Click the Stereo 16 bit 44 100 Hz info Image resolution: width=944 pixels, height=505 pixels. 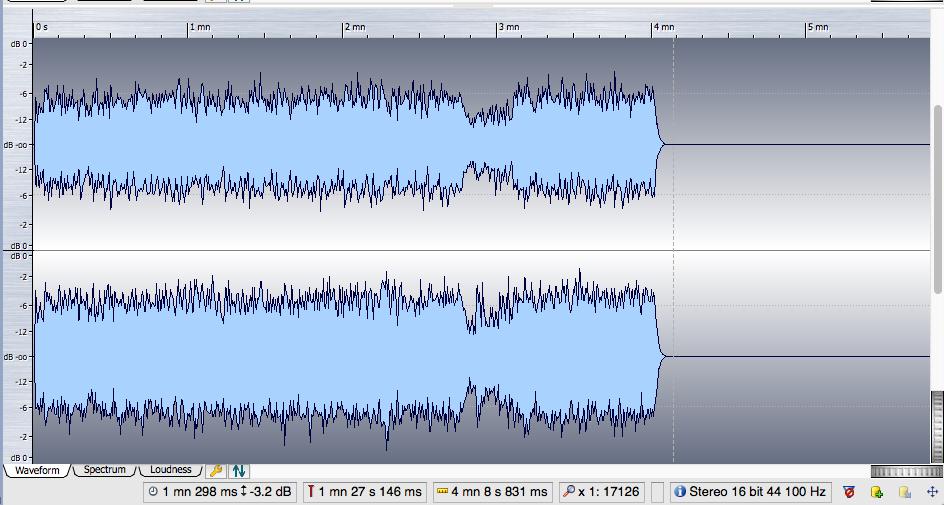point(750,492)
